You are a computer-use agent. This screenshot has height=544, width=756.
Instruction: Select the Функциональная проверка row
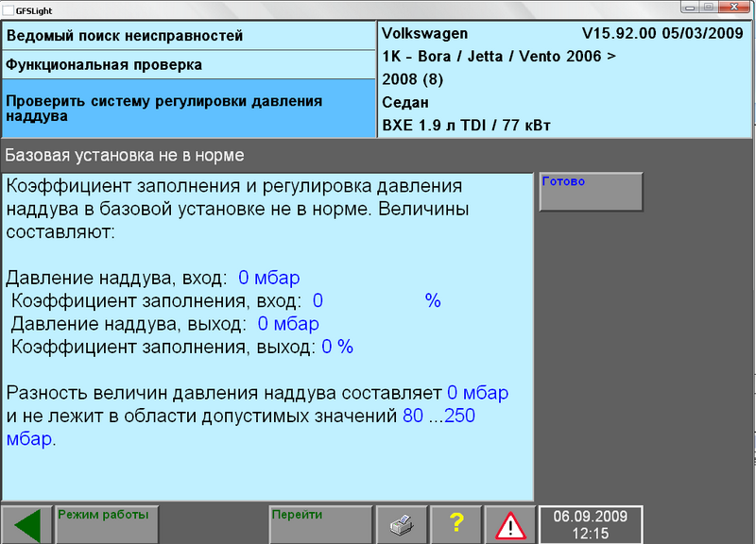click(188, 65)
